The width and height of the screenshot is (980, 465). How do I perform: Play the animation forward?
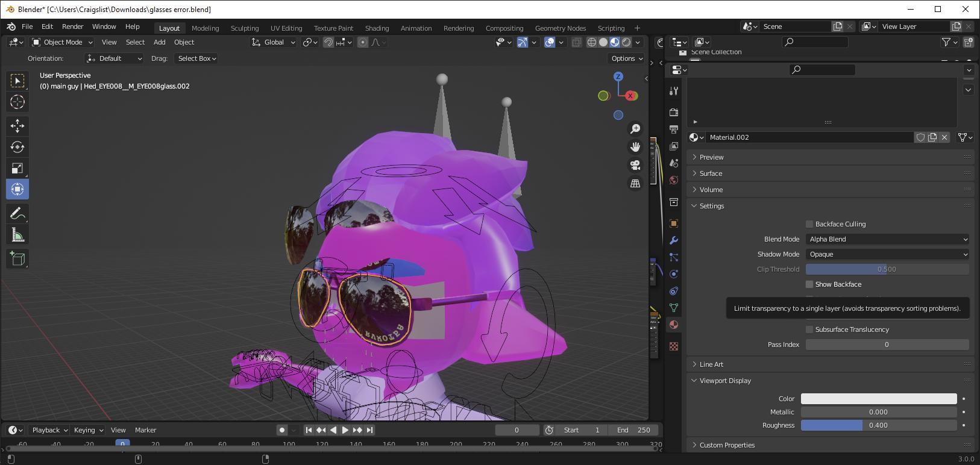tap(345, 430)
